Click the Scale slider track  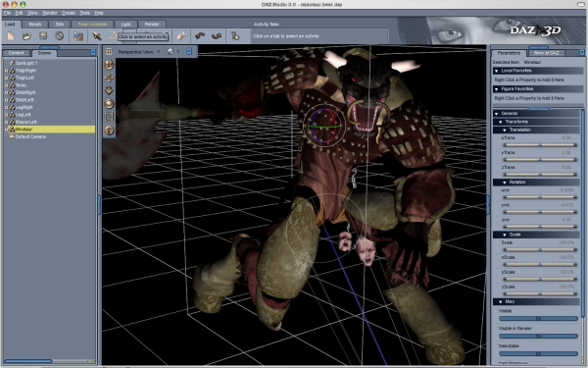pyautogui.click(x=540, y=249)
